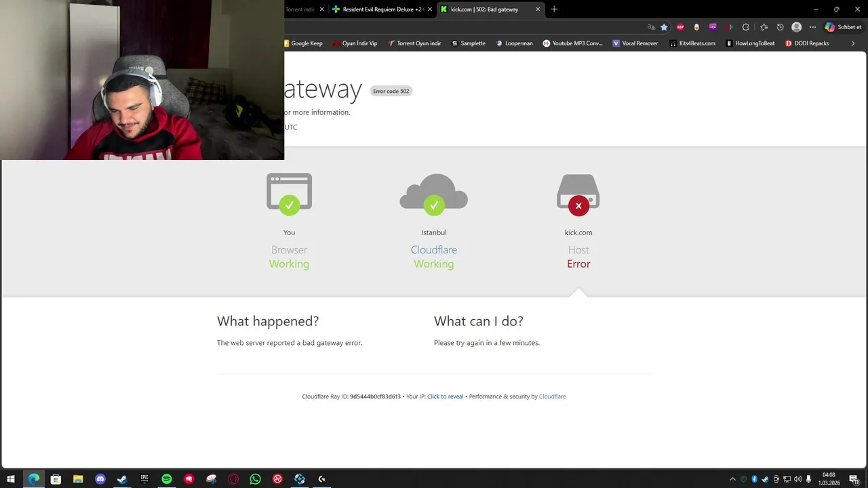This screenshot has height=488, width=868.
Task: Open the Oyun Indir Vip bookmark
Action: [x=355, y=43]
